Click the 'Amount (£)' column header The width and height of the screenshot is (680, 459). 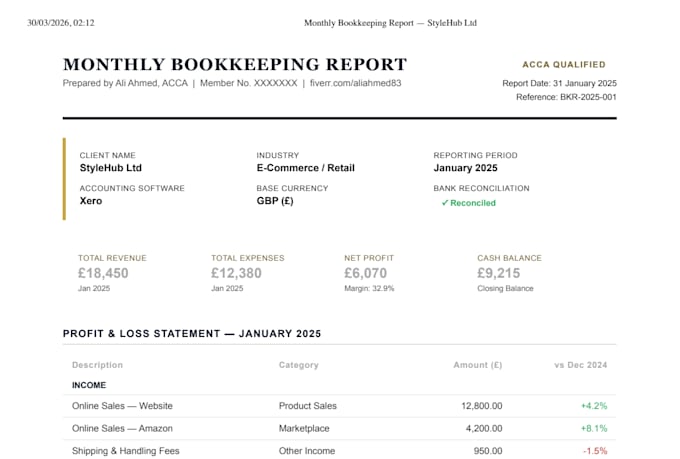478,365
